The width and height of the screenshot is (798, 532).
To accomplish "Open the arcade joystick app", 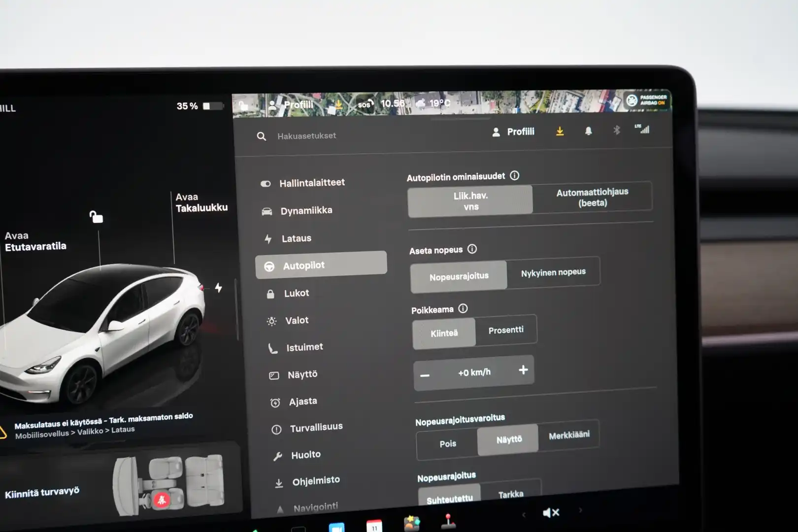I will 448,521.
